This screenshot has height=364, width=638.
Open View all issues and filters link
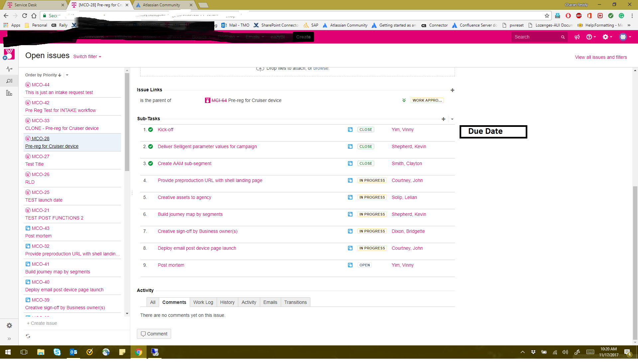pos(601,57)
